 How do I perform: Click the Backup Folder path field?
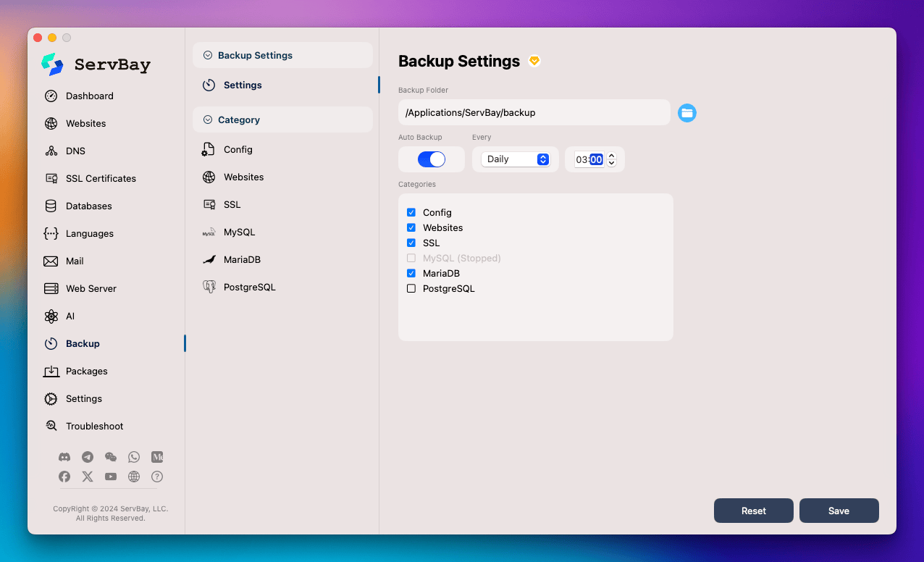[534, 112]
